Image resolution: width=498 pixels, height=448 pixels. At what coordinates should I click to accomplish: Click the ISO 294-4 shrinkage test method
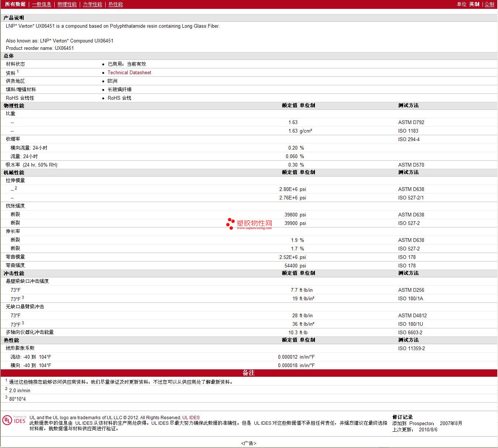pos(409,139)
